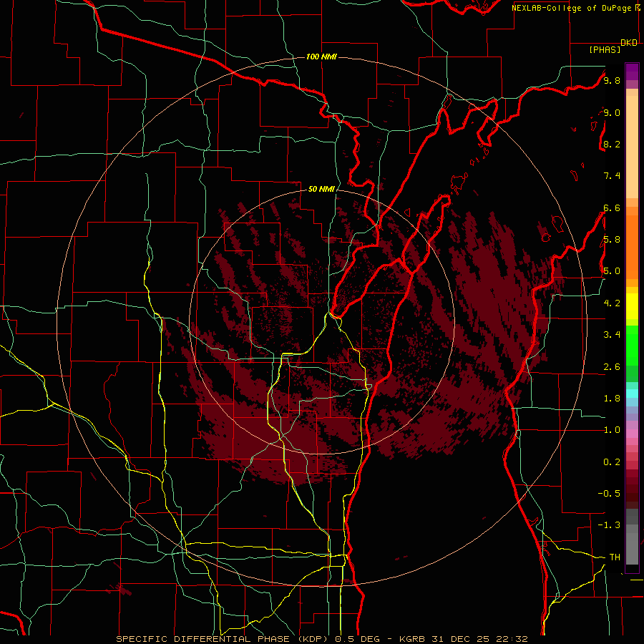Click the 1.8 legend value
The width and height of the screenshot is (644, 644).
pyautogui.click(x=612, y=399)
